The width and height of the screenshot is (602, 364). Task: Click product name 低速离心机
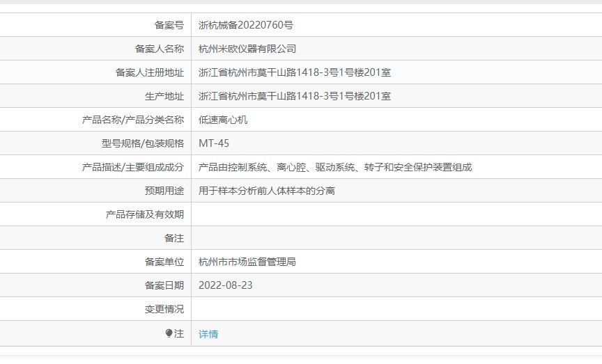coord(223,120)
